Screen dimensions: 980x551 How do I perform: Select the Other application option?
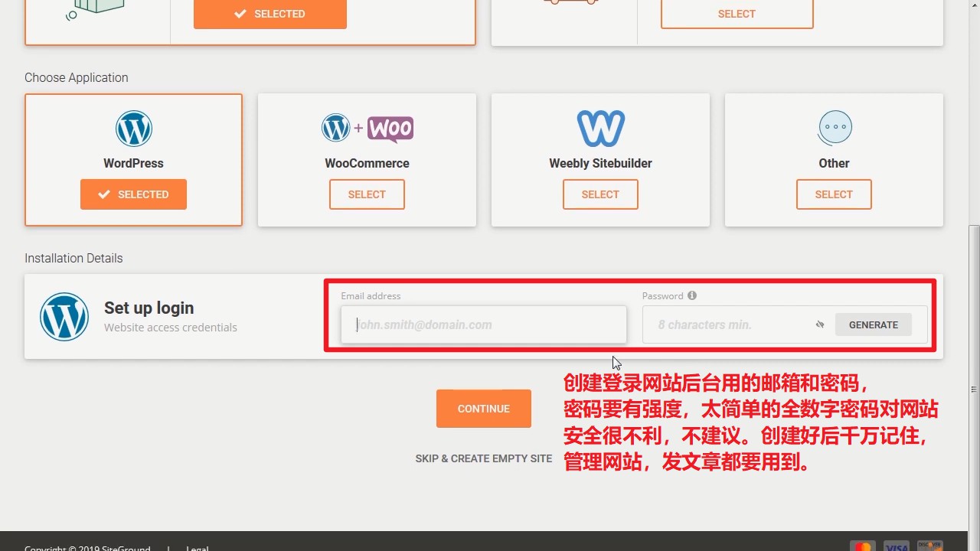pos(834,194)
